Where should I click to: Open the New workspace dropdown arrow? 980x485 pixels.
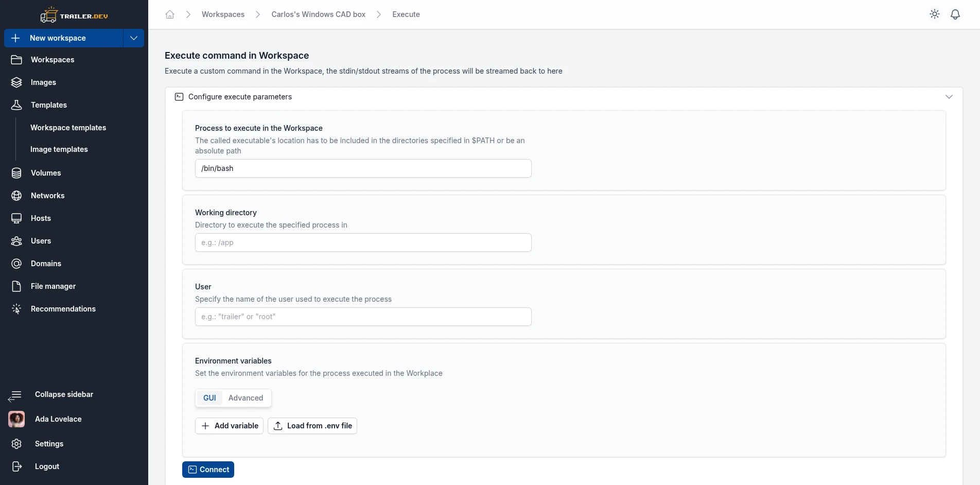[x=134, y=38]
